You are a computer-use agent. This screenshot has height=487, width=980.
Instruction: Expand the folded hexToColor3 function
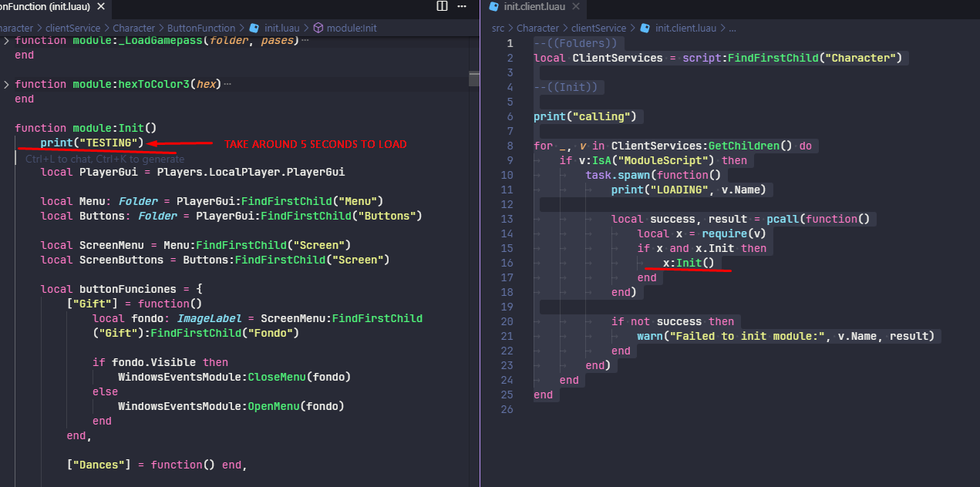[6, 84]
